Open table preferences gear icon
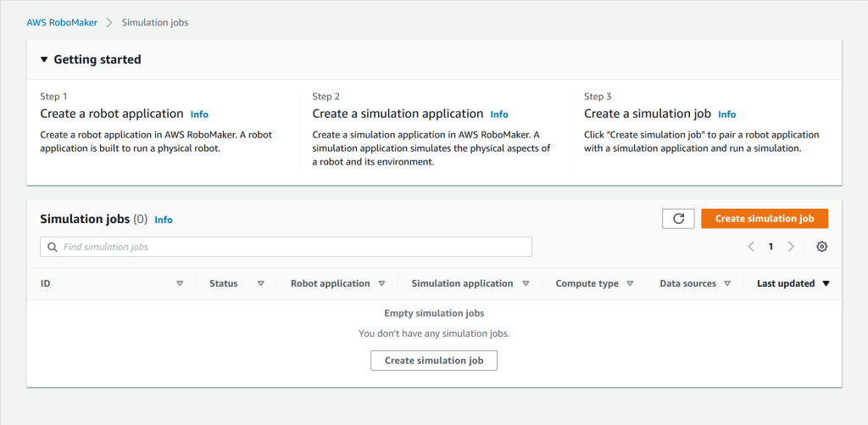Image resolution: width=868 pixels, height=425 pixels. pyautogui.click(x=821, y=247)
